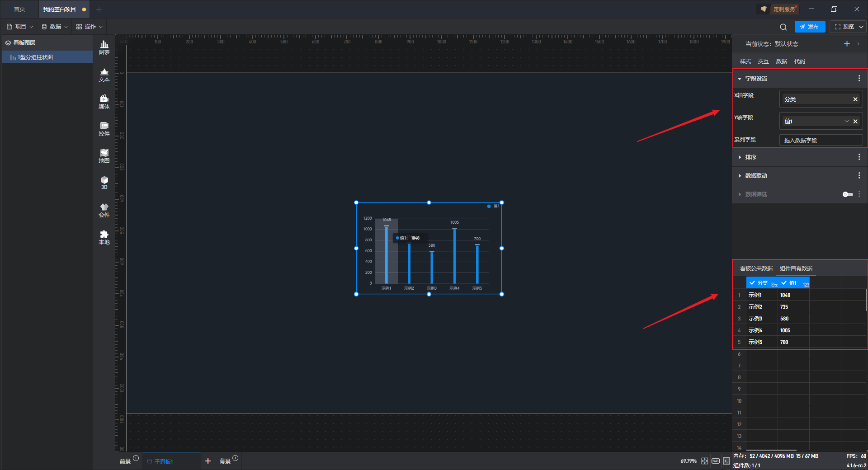Click the 前景 foreground label
The image size is (868, 470).
(125, 461)
